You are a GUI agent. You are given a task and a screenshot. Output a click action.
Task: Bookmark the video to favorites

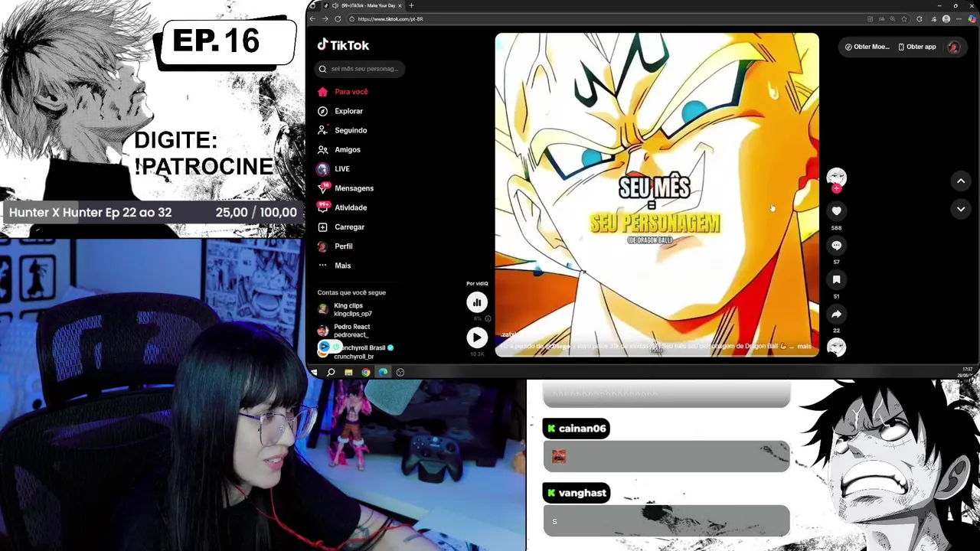pyautogui.click(x=836, y=280)
